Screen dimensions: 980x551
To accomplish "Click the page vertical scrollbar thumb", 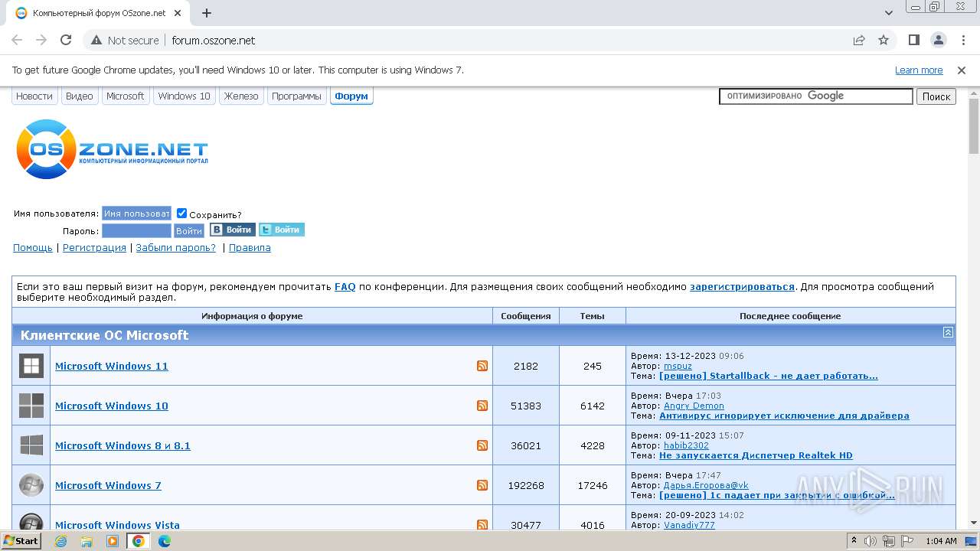I will tap(974, 126).
